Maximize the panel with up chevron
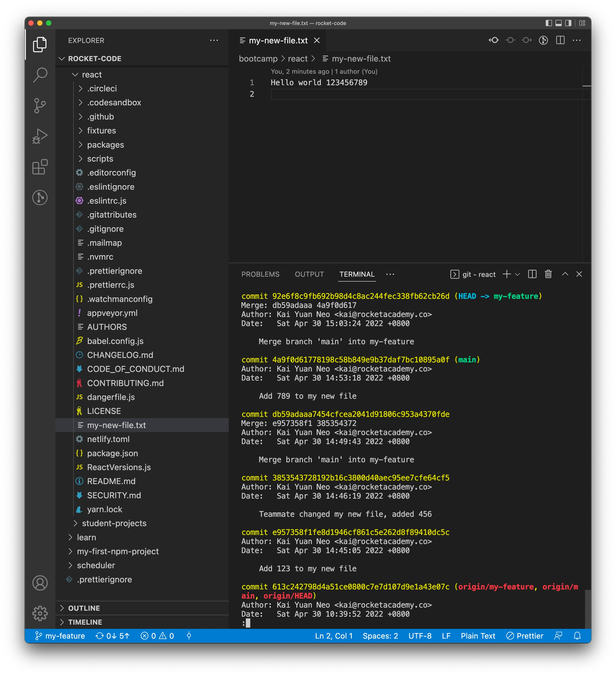 [565, 274]
